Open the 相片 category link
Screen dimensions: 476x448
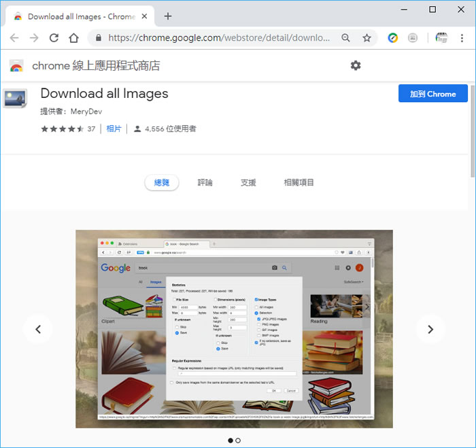pyautogui.click(x=114, y=128)
